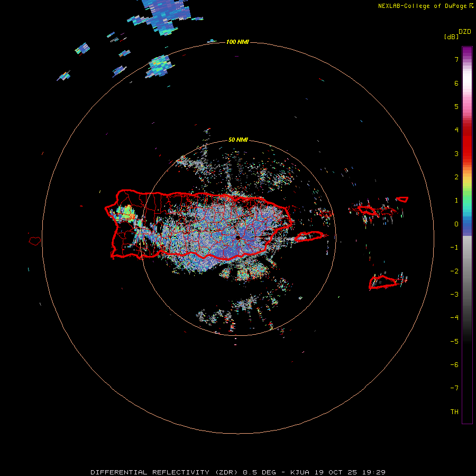Click the 7 tick label on the scale

[x=456, y=59]
